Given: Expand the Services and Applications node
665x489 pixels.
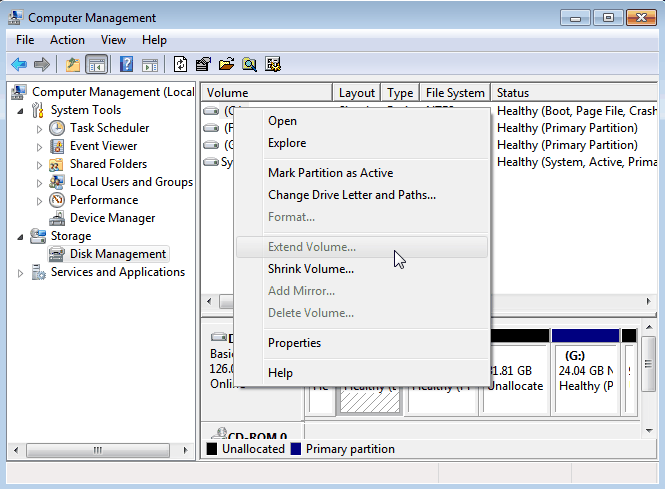Looking at the screenshot, I should tap(20, 273).
